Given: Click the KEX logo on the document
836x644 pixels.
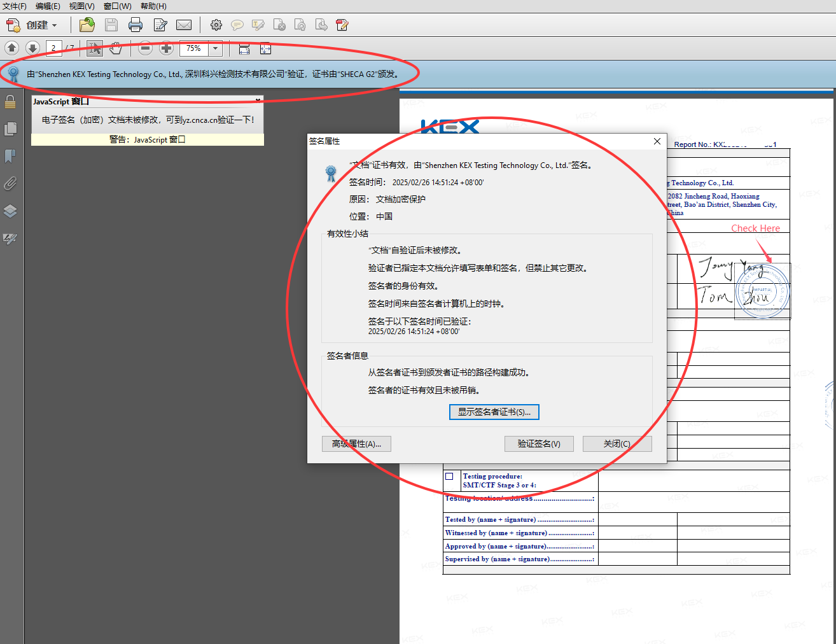Looking at the screenshot, I should (450, 126).
